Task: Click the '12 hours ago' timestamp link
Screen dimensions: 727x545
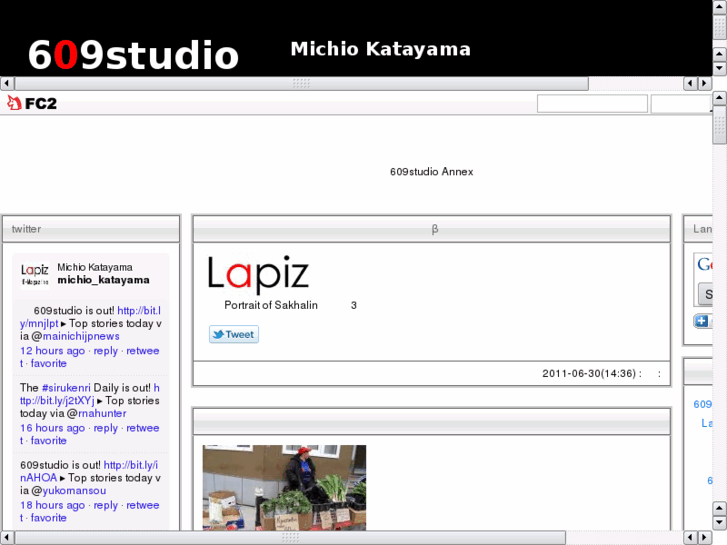Action: tap(52, 351)
